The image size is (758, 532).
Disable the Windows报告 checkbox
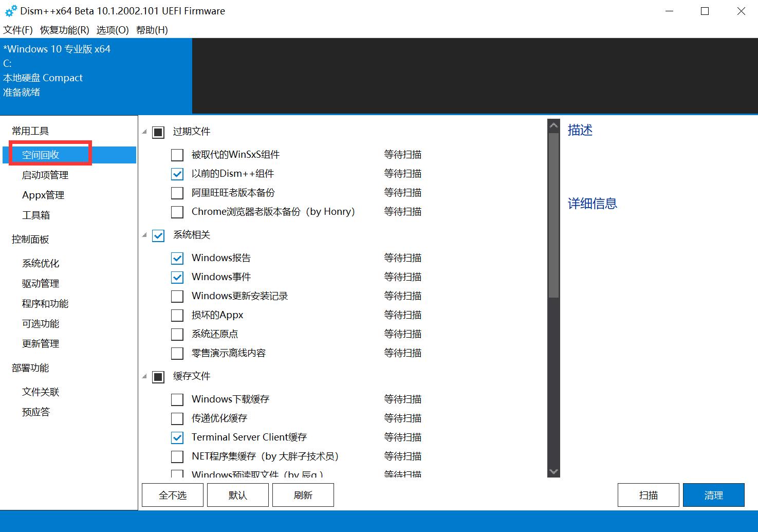(177, 258)
